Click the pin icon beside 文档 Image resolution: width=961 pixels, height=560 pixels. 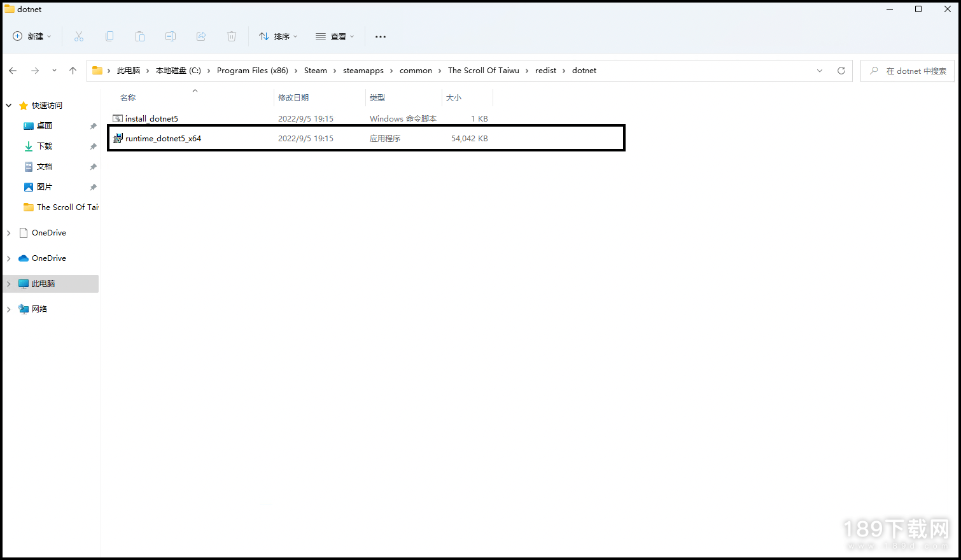[93, 167]
